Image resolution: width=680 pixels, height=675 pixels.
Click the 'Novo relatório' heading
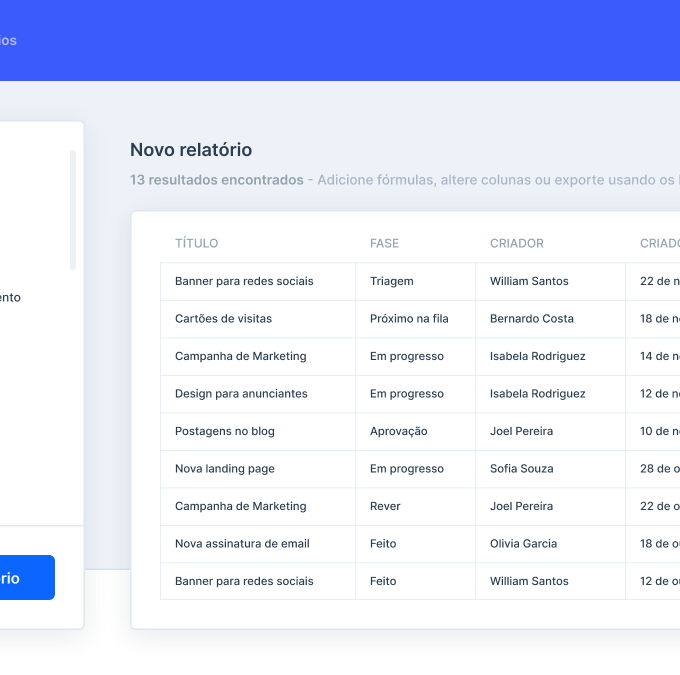click(191, 150)
